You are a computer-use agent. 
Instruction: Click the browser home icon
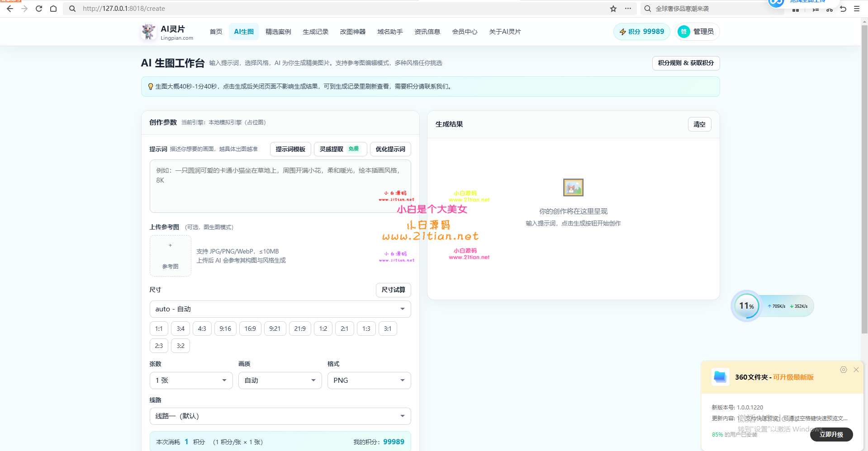click(53, 9)
